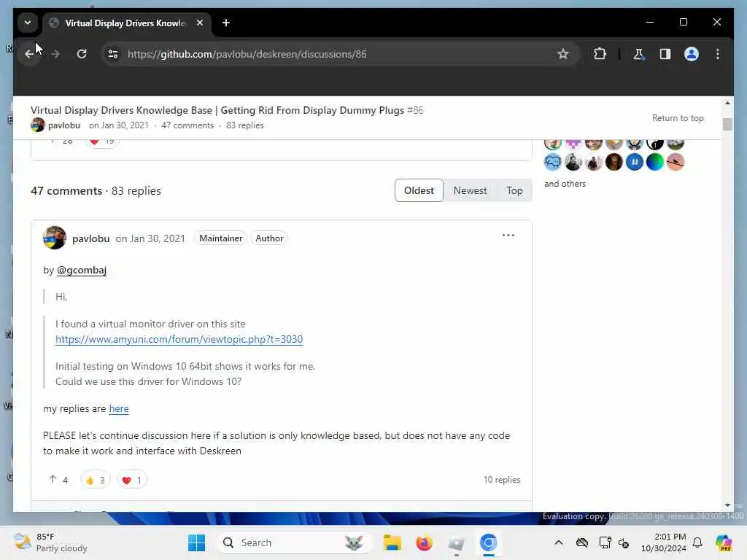Open a new browser tab
Viewport: 747px width, 560px height.
(226, 23)
